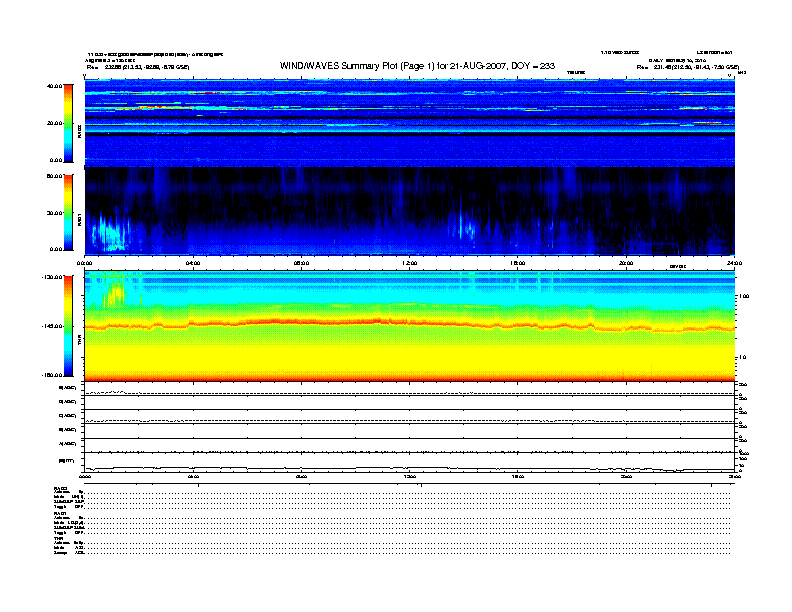Image resolution: width=792 pixels, height=612 pixels.
Task: Click the RAD1 axis label beside its color bar
Action: click(x=79, y=219)
